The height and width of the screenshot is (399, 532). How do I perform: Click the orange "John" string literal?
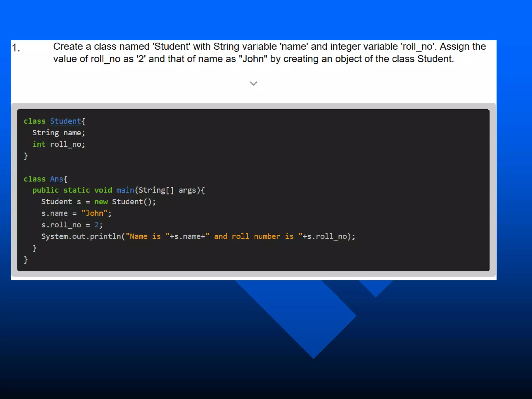[x=94, y=213]
